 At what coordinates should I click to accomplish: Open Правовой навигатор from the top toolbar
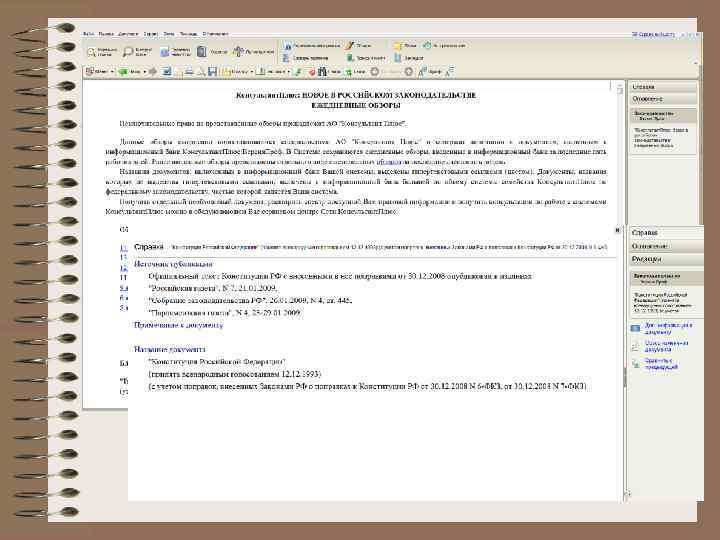[x=175, y=52]
